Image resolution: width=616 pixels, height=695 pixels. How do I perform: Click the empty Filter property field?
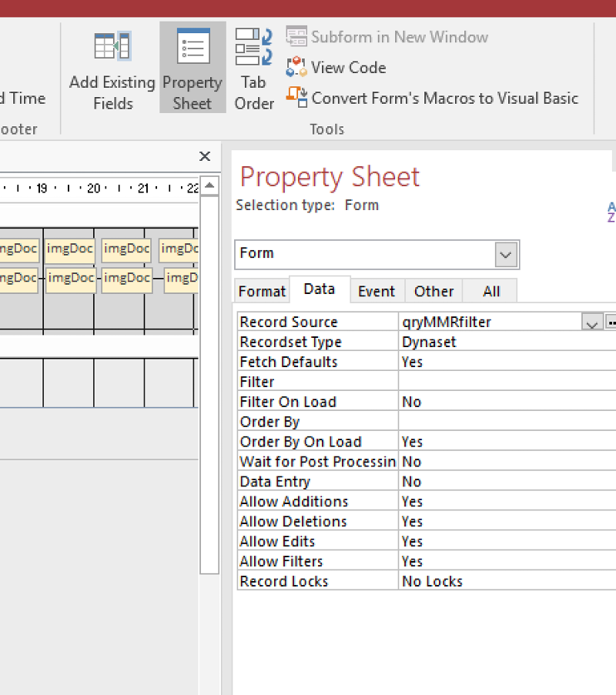click(x=507, y=382)
